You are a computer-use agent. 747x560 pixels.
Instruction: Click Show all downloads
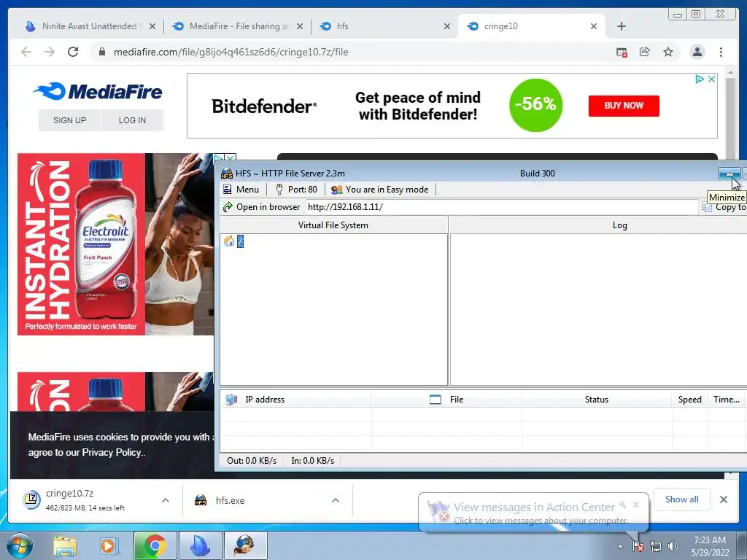point(682,499)
